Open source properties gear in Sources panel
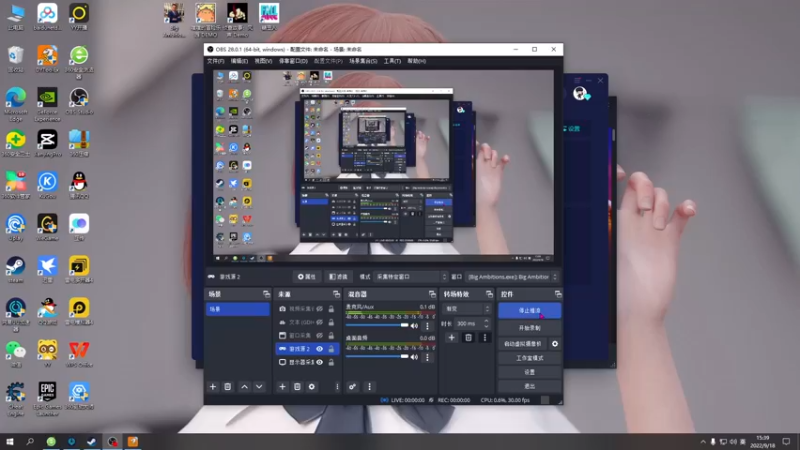 (312, 387)
